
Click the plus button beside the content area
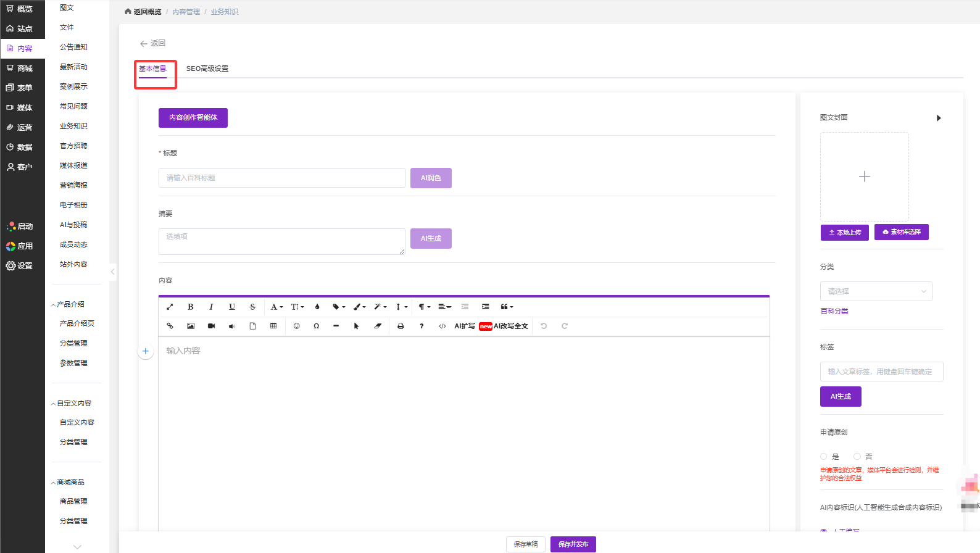click(146, 351)
